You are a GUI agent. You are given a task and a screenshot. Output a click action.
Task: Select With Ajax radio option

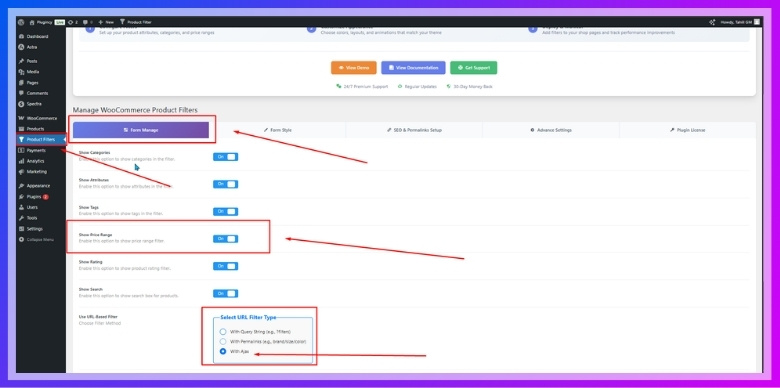point(223,352)
